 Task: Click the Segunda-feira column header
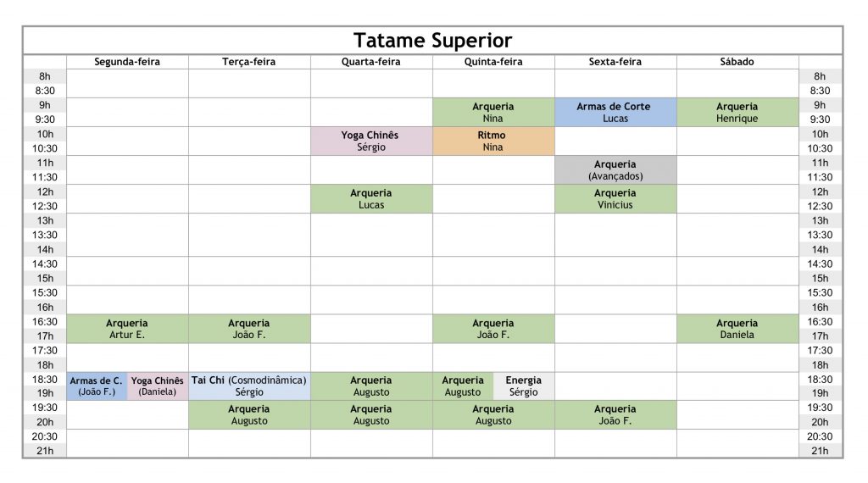click(x=127, y=62)
